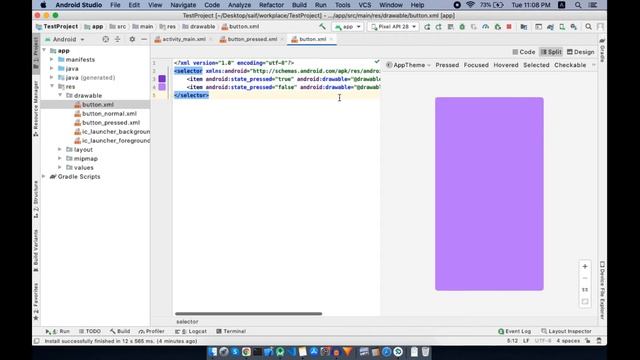
Task: Open the Resource Manager side tab
Action: [x=36, y=108]
